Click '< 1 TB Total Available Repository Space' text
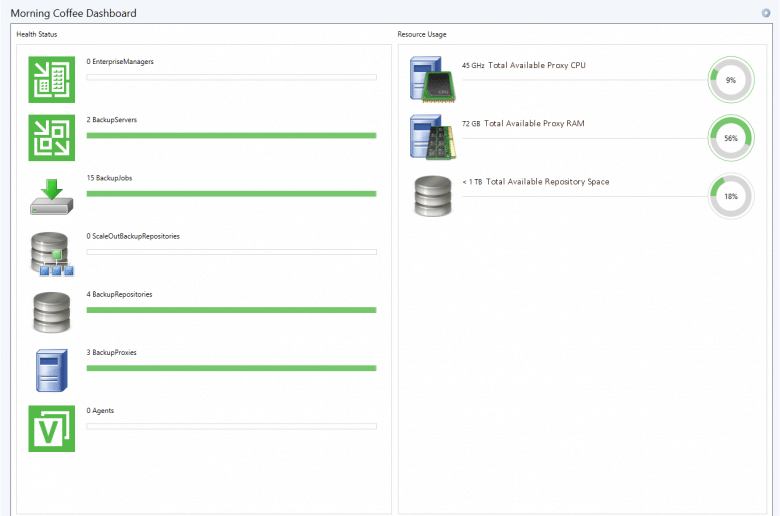The image size is (780, 516). (x=535, y=182)
